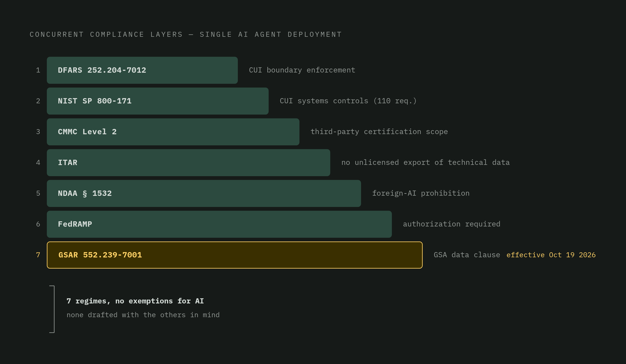Image resolution: width=626 pixels, height=364 pixels.
Task: Click the ITAR layer bar
Action: tap(188, 163)
